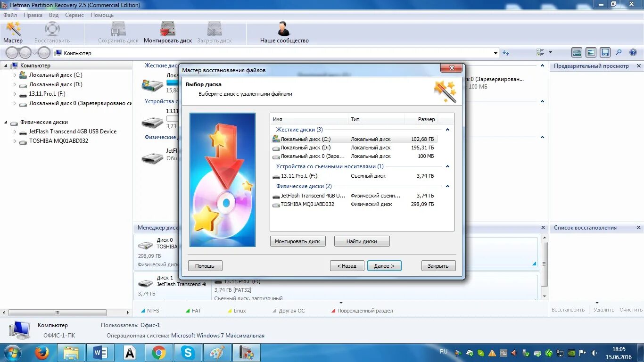Screen dimensions: 644x362
Task: Collapse the Компьютер tree node
Action: click(x=6, y=66)
